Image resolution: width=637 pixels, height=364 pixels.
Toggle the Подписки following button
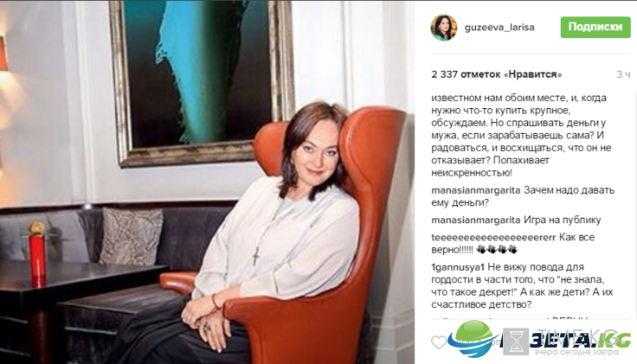(595, 27)
